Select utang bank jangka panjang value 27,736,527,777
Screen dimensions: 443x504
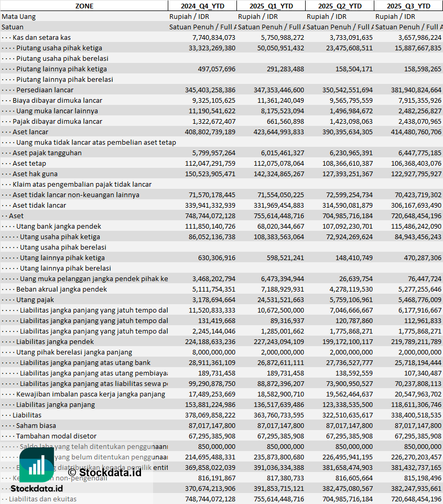[x=349, y=363]
